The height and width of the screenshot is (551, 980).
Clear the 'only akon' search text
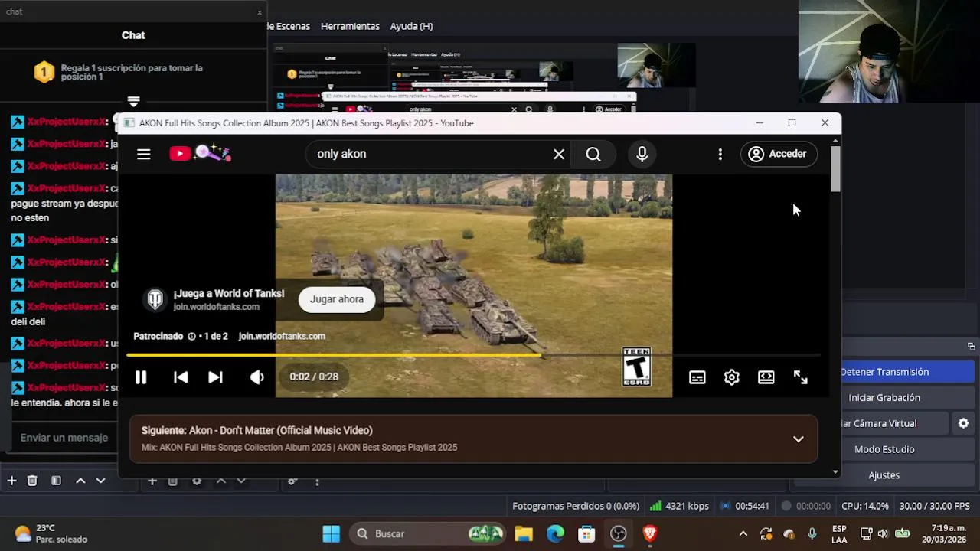[x=559, y=154]
